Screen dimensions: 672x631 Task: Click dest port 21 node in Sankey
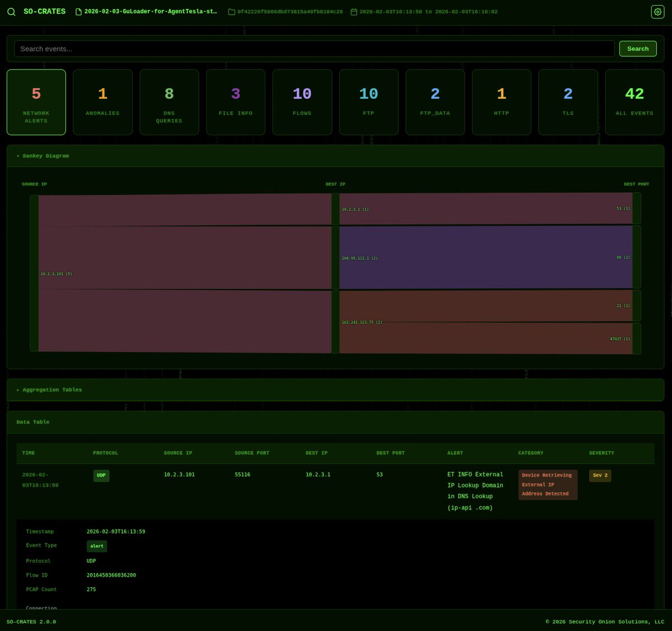pyautogui.click(x=637, y=305)
